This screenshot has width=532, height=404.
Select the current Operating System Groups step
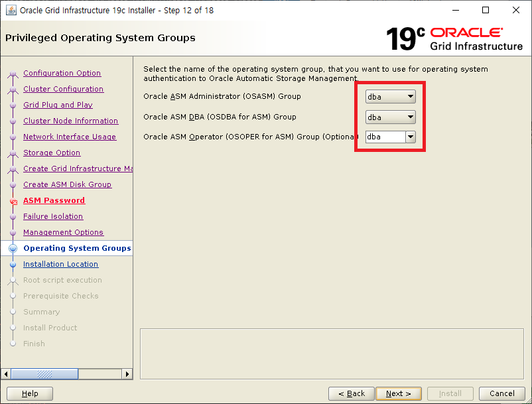[77, 248]
